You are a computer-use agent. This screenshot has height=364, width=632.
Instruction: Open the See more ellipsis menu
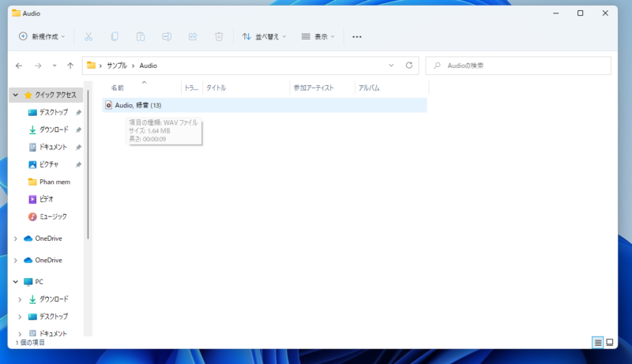(357, 36)
